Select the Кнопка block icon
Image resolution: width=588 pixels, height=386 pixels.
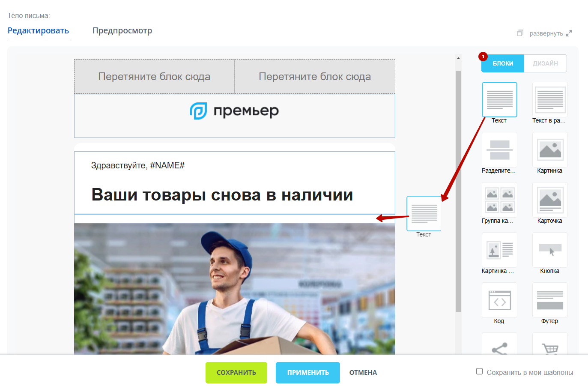(x=550, y=250)
